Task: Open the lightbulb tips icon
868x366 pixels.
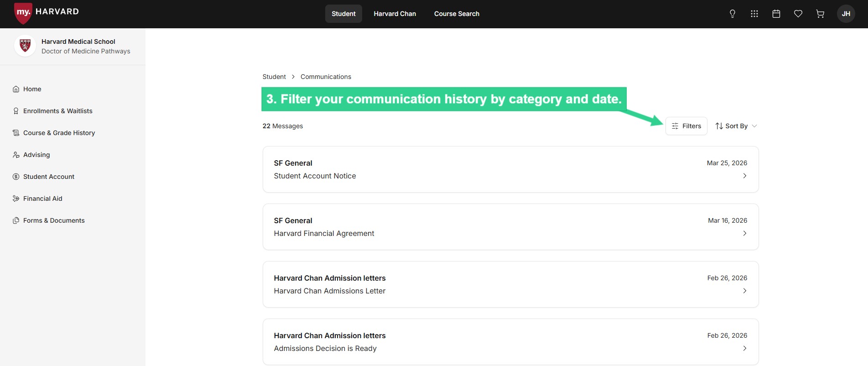Action: [733, 14]
